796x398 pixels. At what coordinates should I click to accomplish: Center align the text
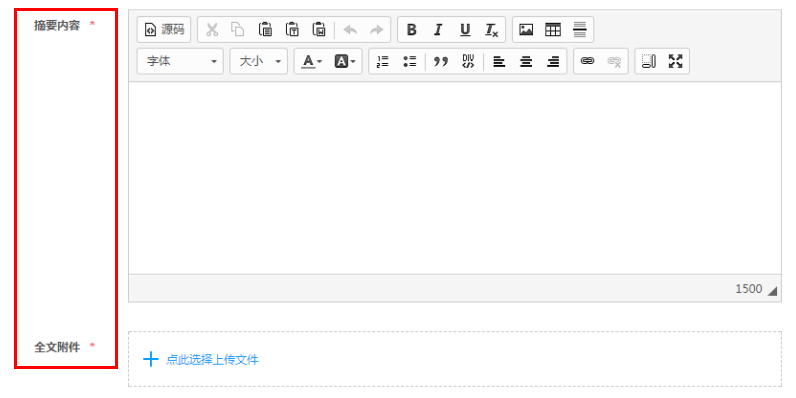[x=526, y=61]
